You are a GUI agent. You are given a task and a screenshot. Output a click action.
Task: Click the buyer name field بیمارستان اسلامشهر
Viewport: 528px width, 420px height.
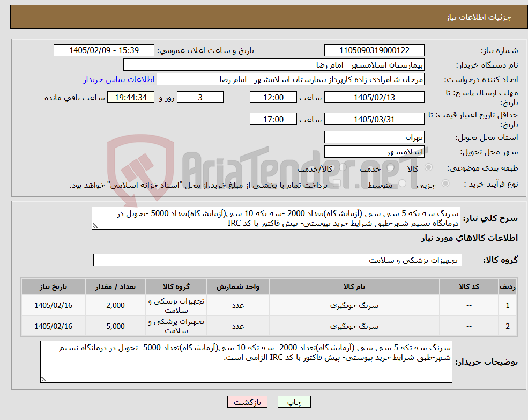pyautogui.click(x=274, y=65)
